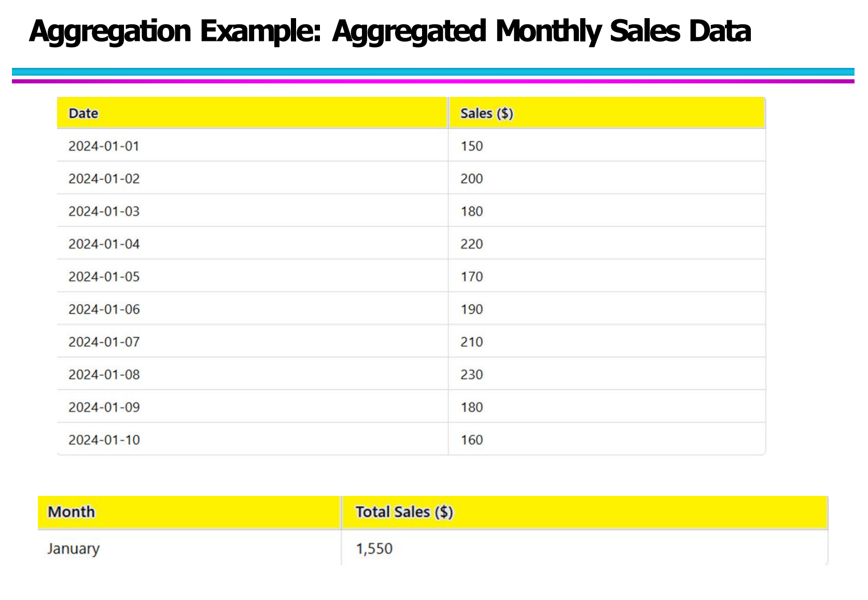Image resolution: width=868 pixels, height=600 pixels.
Task: Select the sales value 220
Action: [471, 244]
